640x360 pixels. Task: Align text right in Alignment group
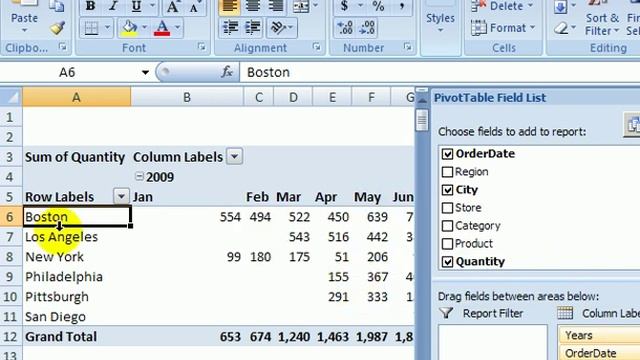click(x=276, y=7)
